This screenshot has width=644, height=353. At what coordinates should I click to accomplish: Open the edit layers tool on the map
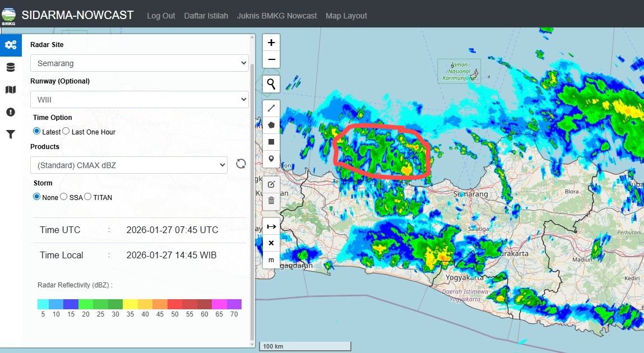pyautogui.click(x=271, y=184)
